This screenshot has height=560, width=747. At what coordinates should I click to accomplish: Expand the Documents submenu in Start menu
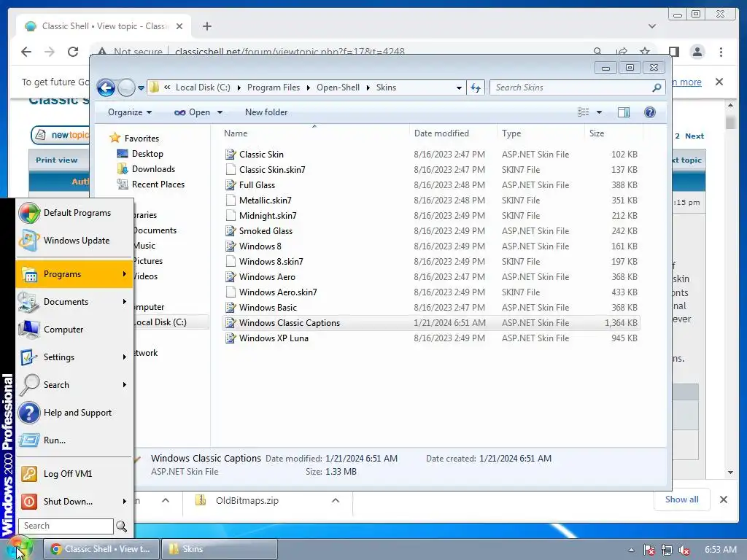click(x=74, y=302)
